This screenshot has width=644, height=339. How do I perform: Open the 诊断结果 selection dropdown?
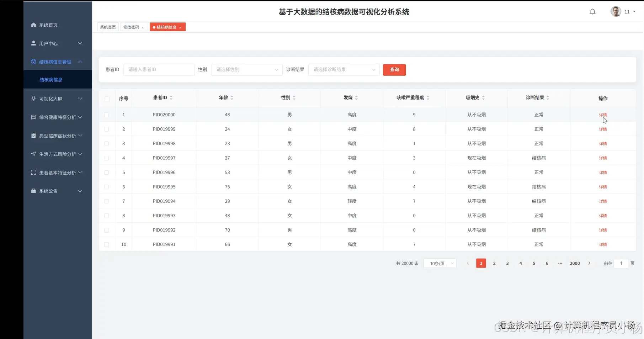click(344, 70)
